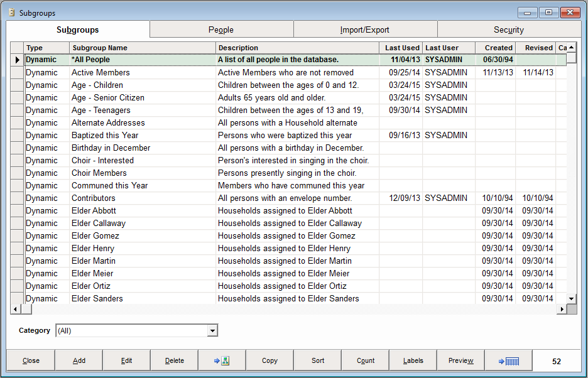The image size is (588, 378).
Task: Sort by the Last Used column header
Action: point(401,48)
